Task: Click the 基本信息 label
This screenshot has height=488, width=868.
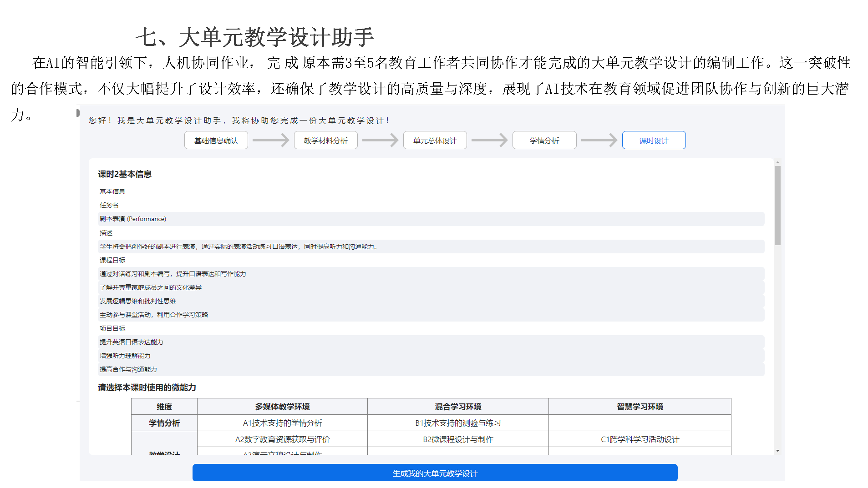Action: (x=112, y=191)
